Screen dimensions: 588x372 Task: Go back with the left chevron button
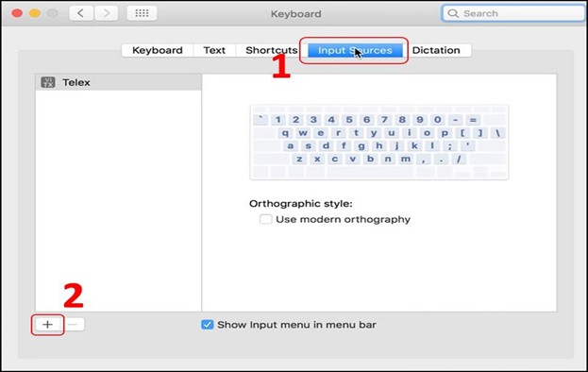tap(81, 13)
